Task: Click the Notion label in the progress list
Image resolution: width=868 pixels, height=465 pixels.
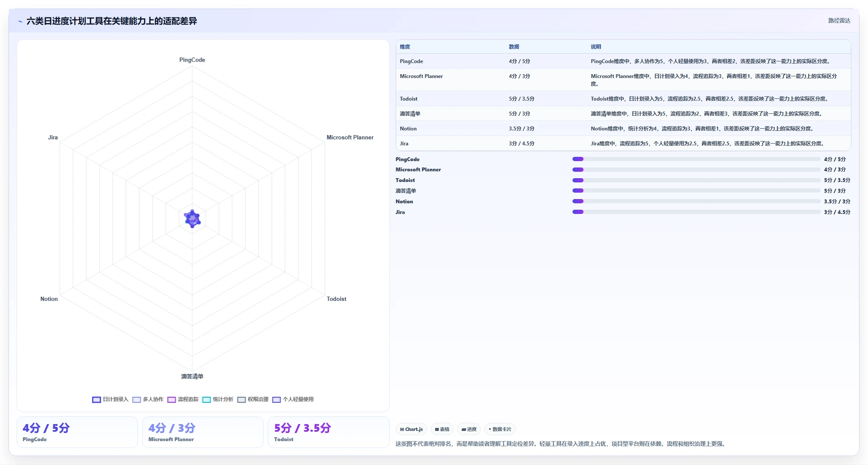Action: click(x=404, y=202)
